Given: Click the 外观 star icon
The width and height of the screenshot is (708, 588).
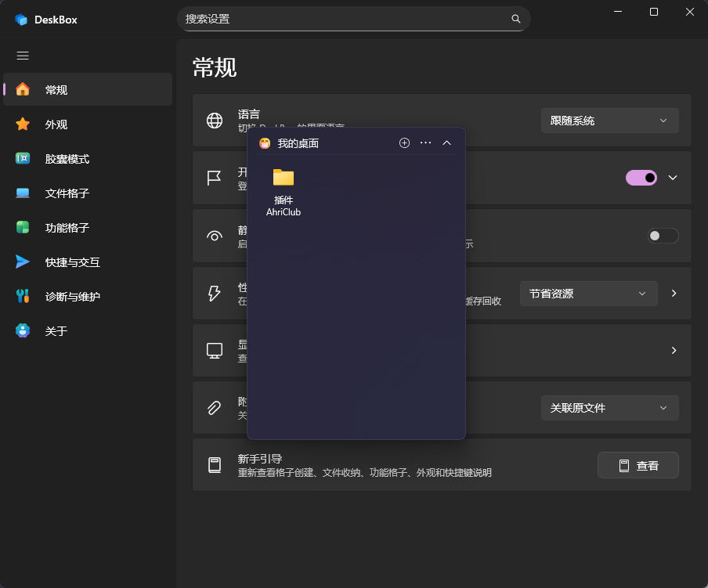Looking at the screenshot, I should [23, 124].
